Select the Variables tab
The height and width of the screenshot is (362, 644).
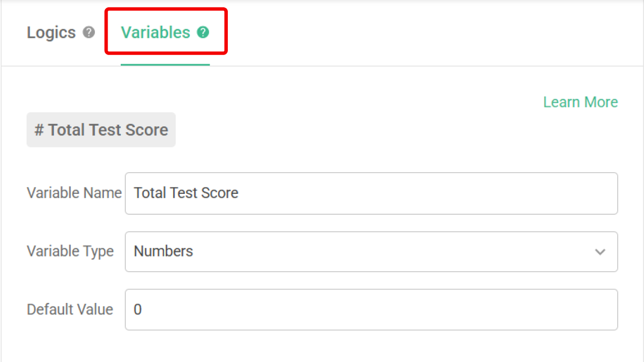coord(156,32)
